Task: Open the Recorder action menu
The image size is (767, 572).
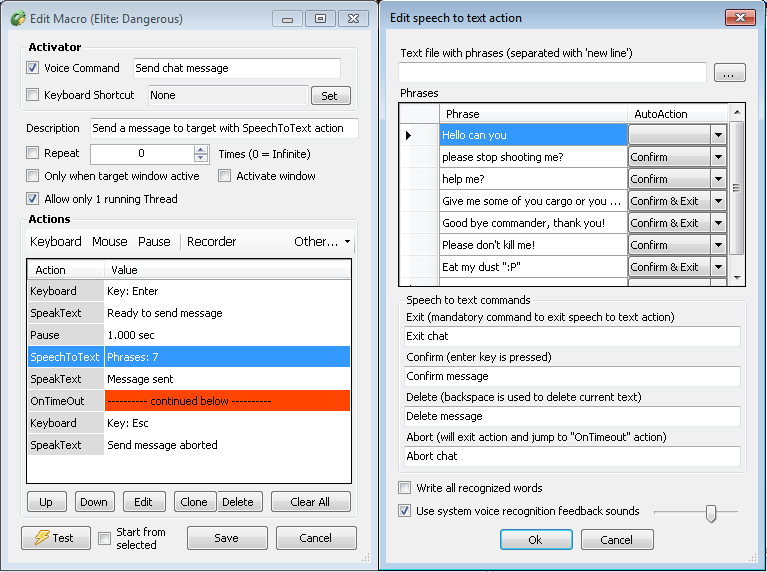Action: point(211,241)
